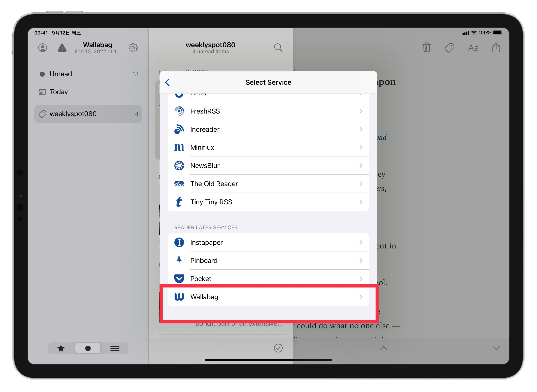537x392 pixels.
Task: Go back from Select Service dialog
Action: pyautogui.click(x=168, y=82)
